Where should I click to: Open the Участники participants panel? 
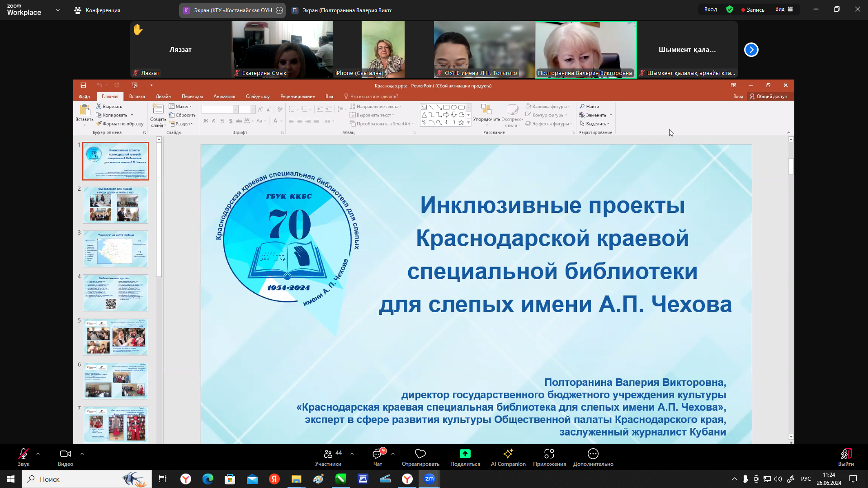coord(329,457)
